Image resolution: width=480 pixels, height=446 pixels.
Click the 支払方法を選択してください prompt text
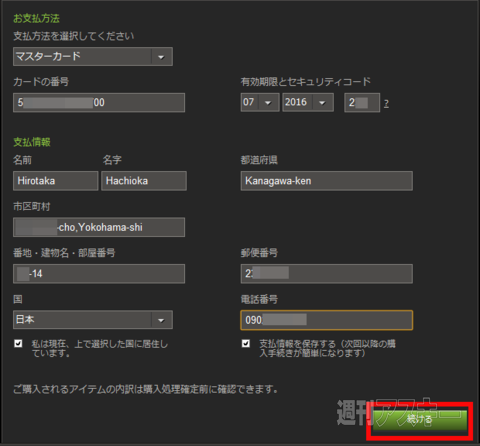[x=74, y=36]
